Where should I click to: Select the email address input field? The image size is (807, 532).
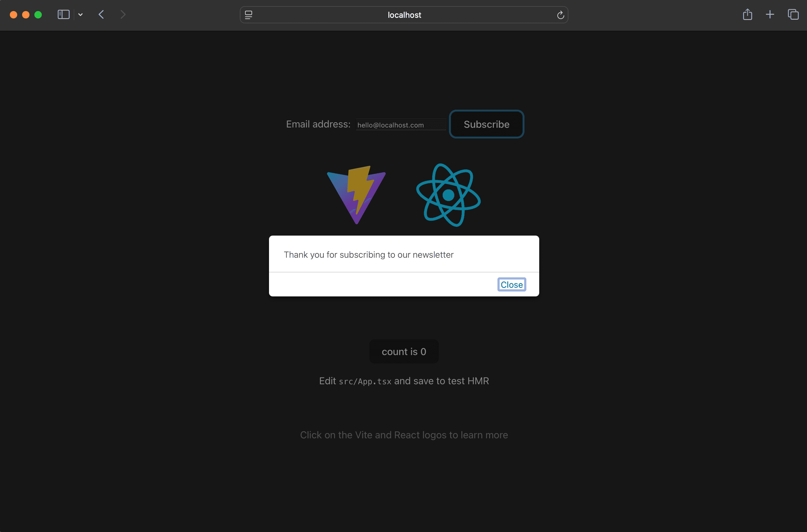tap(401, 125)
